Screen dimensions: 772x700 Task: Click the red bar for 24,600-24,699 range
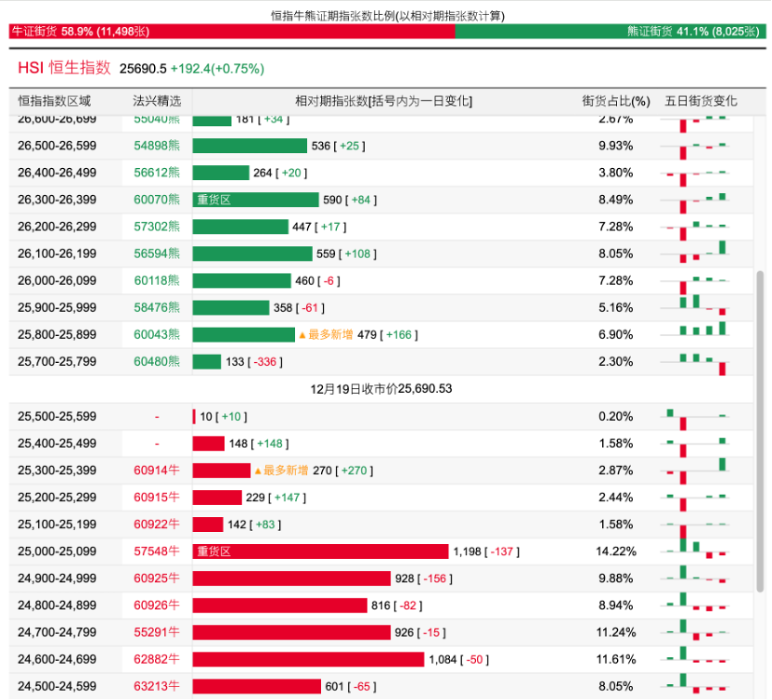click(308, 659)
